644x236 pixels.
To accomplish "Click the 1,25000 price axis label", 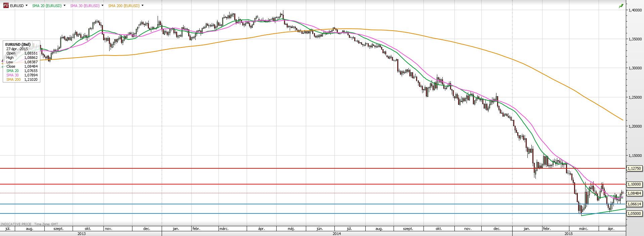I will pyautogui.click(x=635, y=97).
